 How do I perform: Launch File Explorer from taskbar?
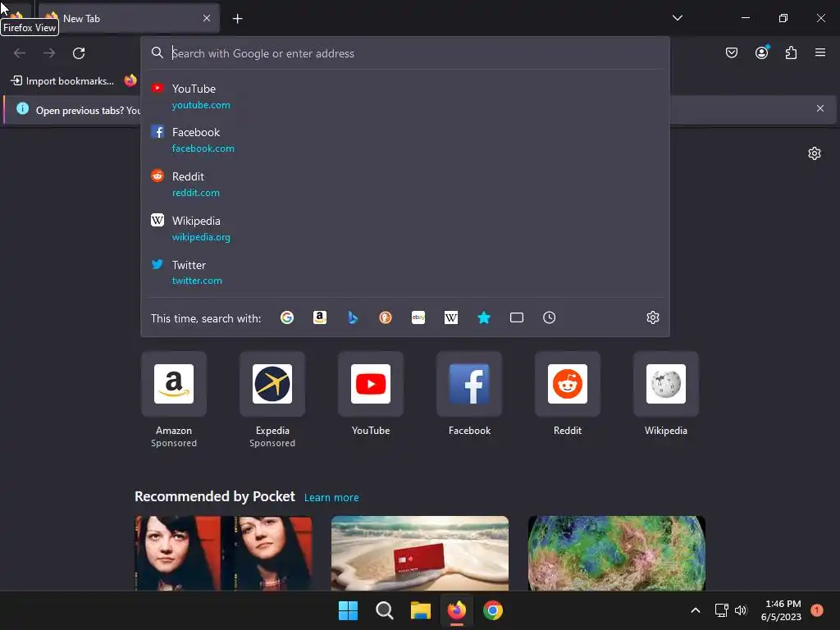click(x=421, y=610)
